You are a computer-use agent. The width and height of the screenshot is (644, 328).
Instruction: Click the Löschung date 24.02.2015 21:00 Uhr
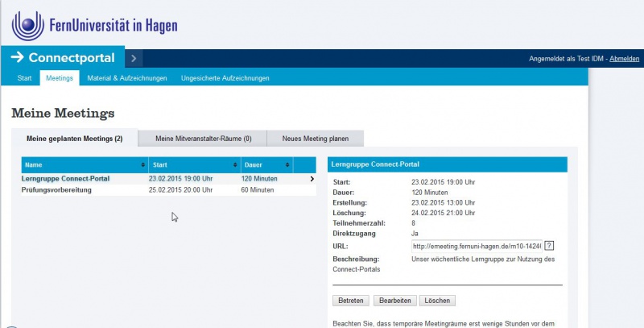coord(444,213)
